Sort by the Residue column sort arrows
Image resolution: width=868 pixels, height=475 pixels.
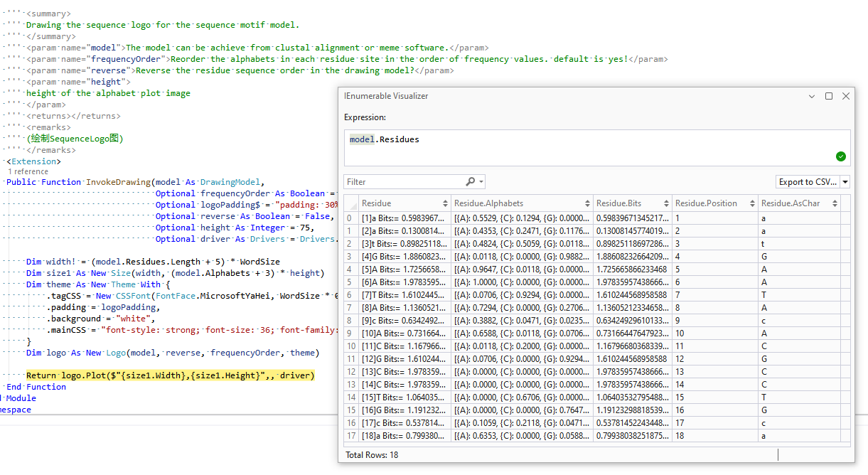tap(445, 203)
